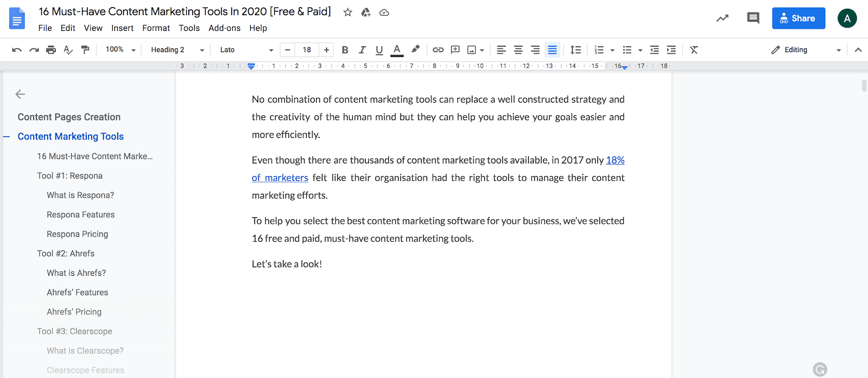Insert a link
868x378 pixels.
(x=438, y=50)
